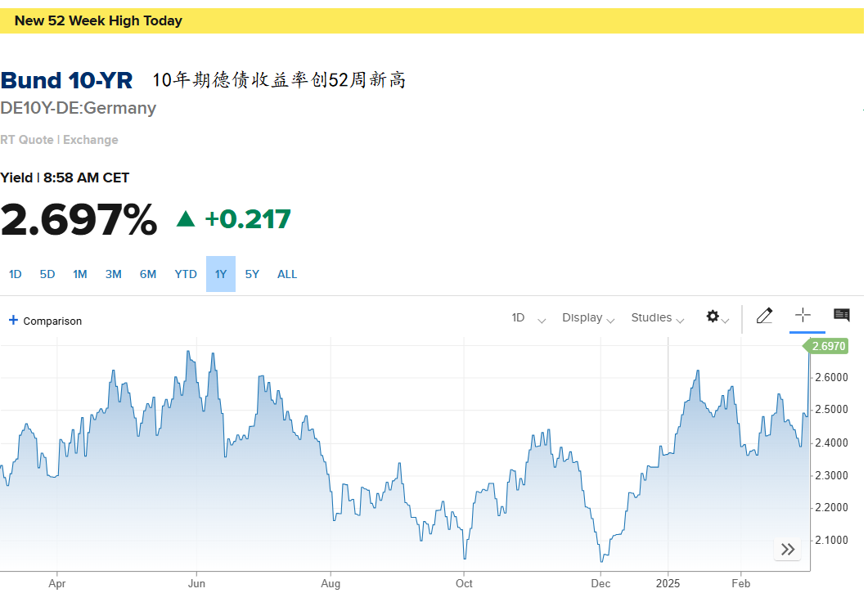Open the Display dropdown menu
The width and height of the screenshot is (868, 602).
pos(587,318)
